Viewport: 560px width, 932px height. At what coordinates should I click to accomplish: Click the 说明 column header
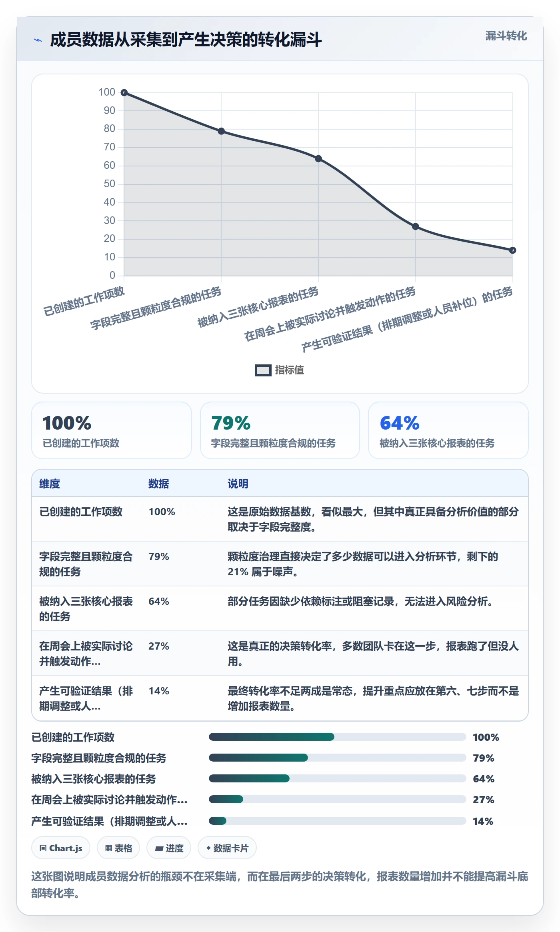pos(238,484)
